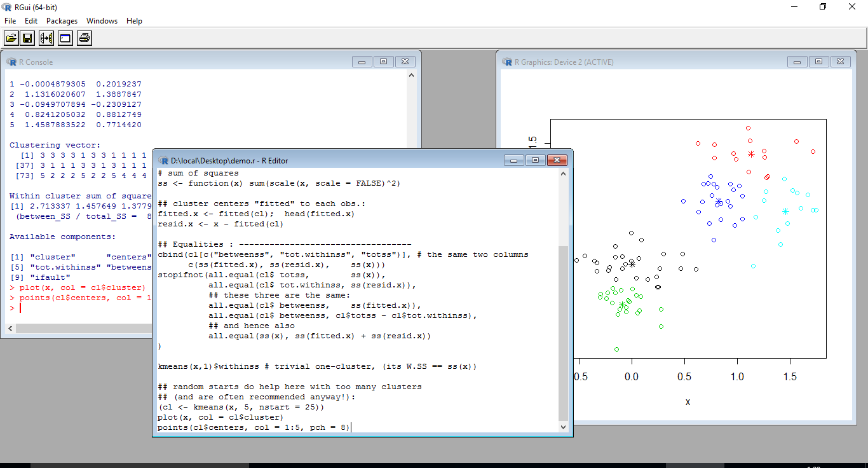This screenshot has height=468, width=868.
Task: Click the Save script toolbar icon
Action: 27,38
